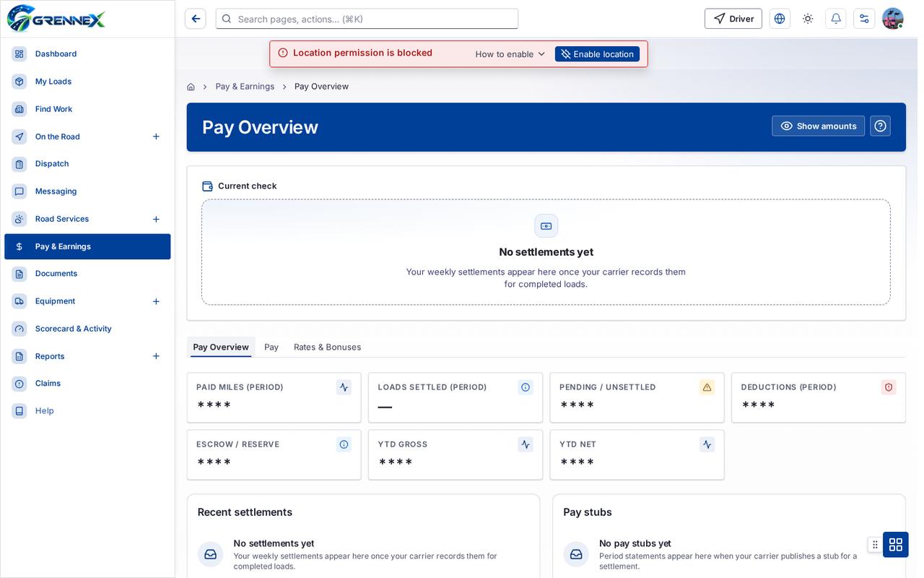Screen dimensions: 924x578
Task: Click the drag handle beside the grid button
Action: (x=875, y=545)
